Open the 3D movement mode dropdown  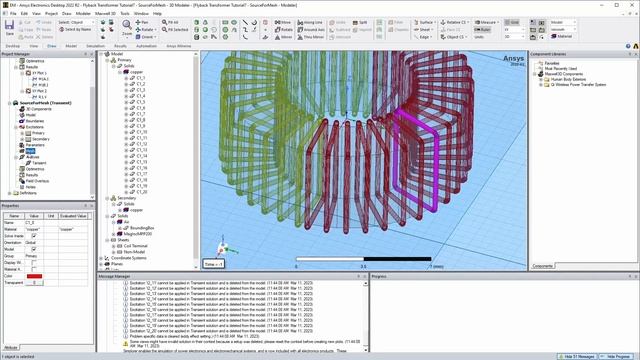(x=514, y=36)
